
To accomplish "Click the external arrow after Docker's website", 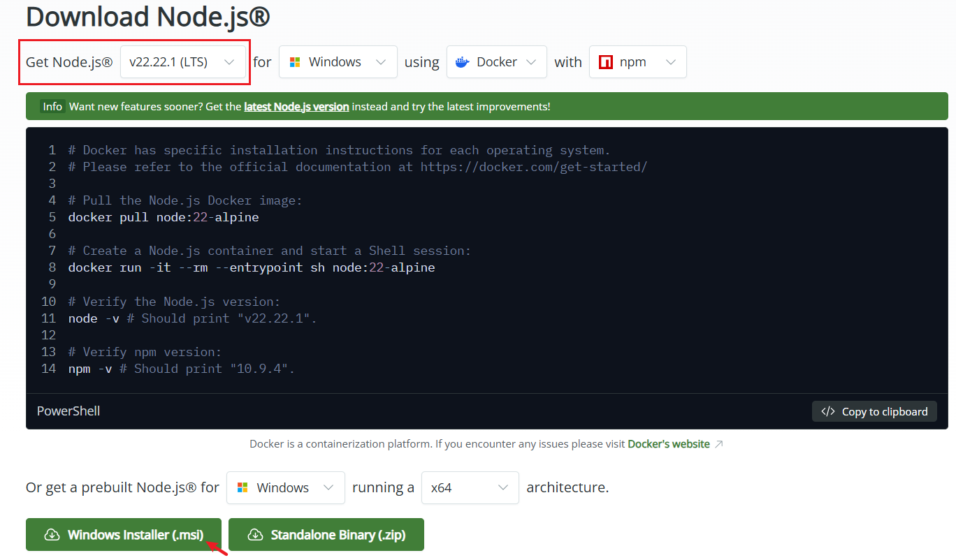I will coord(719,444).
